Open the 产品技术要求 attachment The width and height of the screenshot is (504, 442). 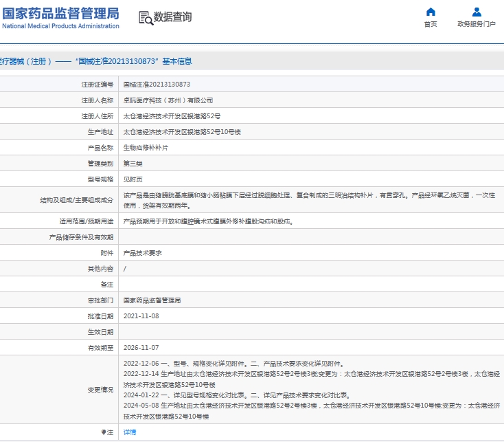[142, 253]
